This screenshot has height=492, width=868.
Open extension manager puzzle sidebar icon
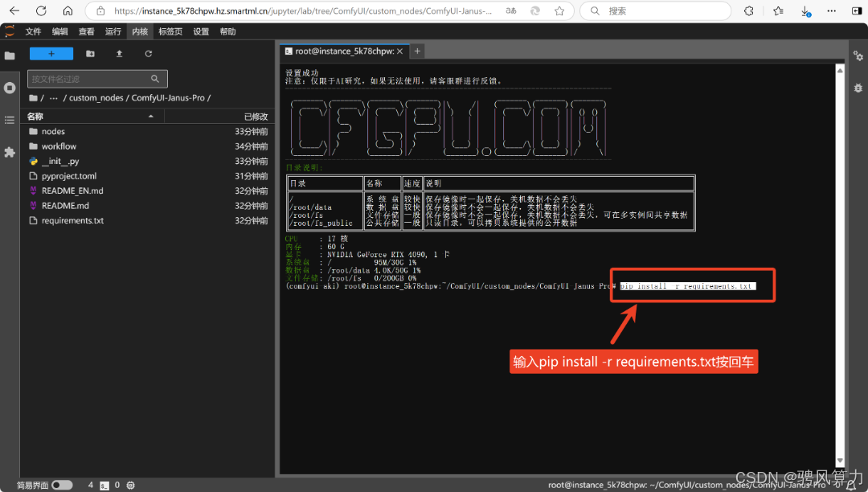pos(10,152)
